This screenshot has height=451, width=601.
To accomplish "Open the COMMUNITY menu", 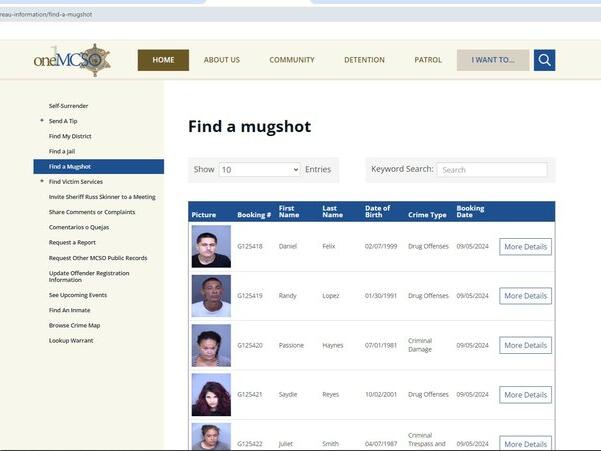I will pyautogui.click(x=292, y=60).
